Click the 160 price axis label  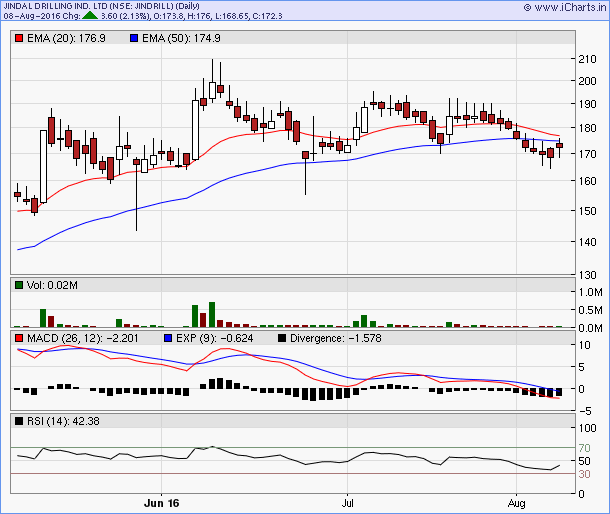587,181
